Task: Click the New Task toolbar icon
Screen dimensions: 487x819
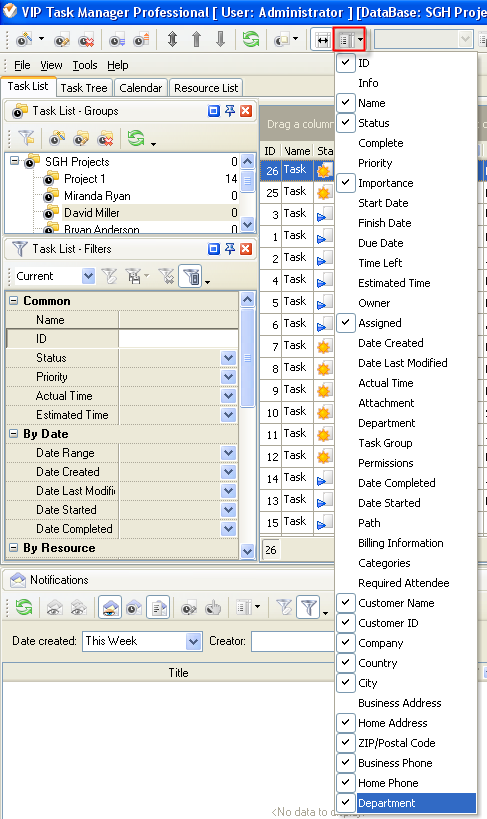Action: coord(24,40)
